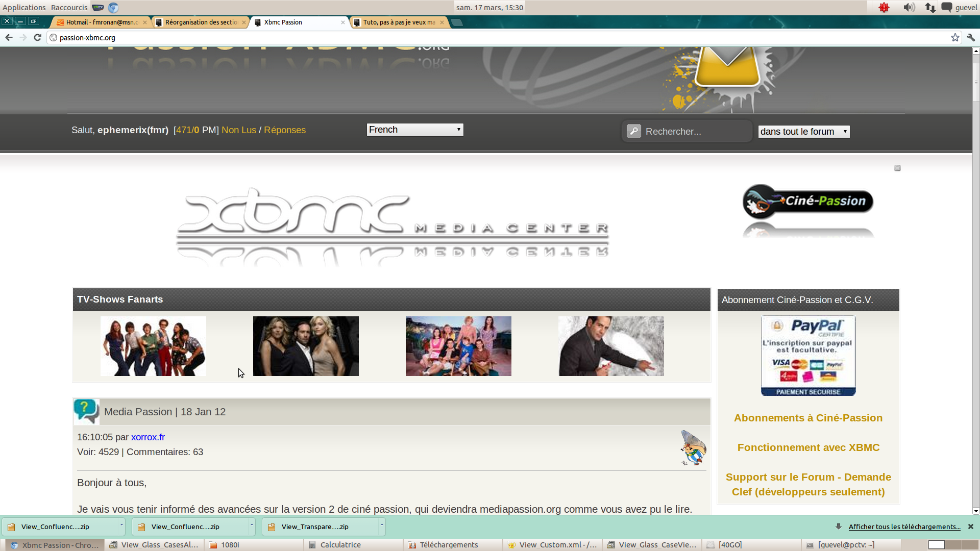This screenshot has width=980, height=551.
Task: Close the Hotmail tab
Action: (145, 22)
